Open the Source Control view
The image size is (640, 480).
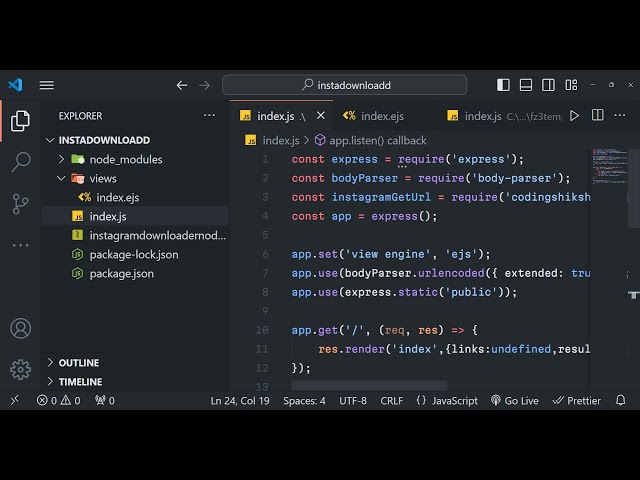(20, 203)
